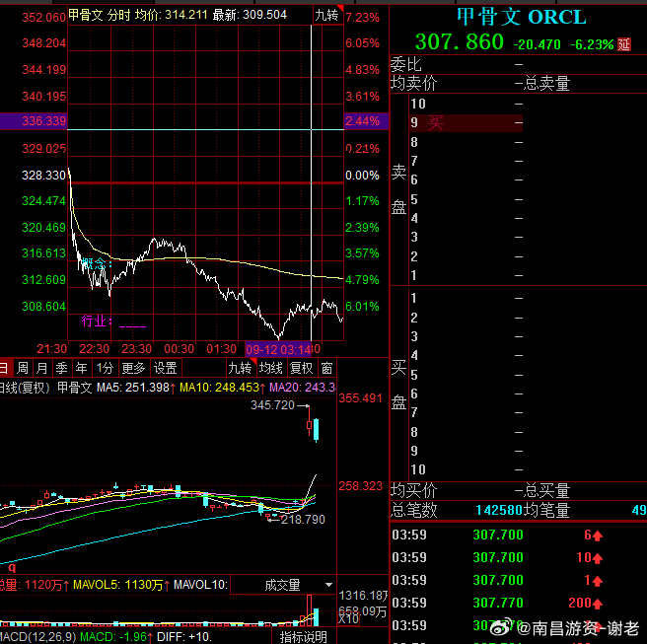
Task: Click the change percentage -6.23%
Action: [x=592, y=44]
